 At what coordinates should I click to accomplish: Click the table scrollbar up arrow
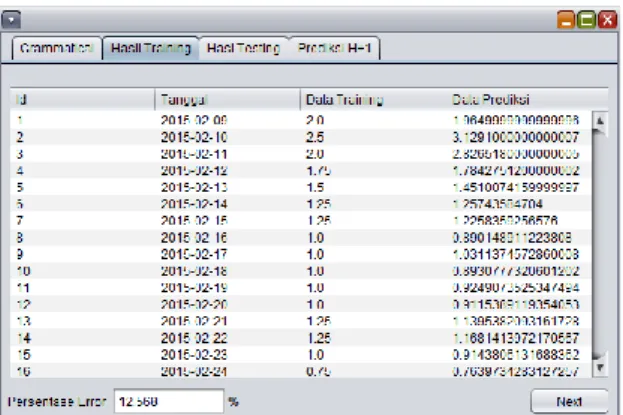[x=600, y=120]
